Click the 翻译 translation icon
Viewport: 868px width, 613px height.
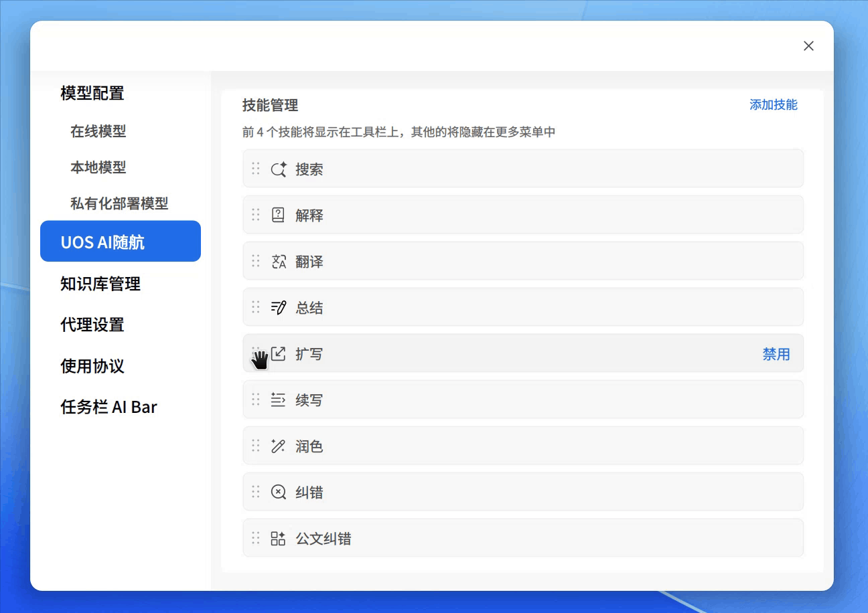[279, 261]
